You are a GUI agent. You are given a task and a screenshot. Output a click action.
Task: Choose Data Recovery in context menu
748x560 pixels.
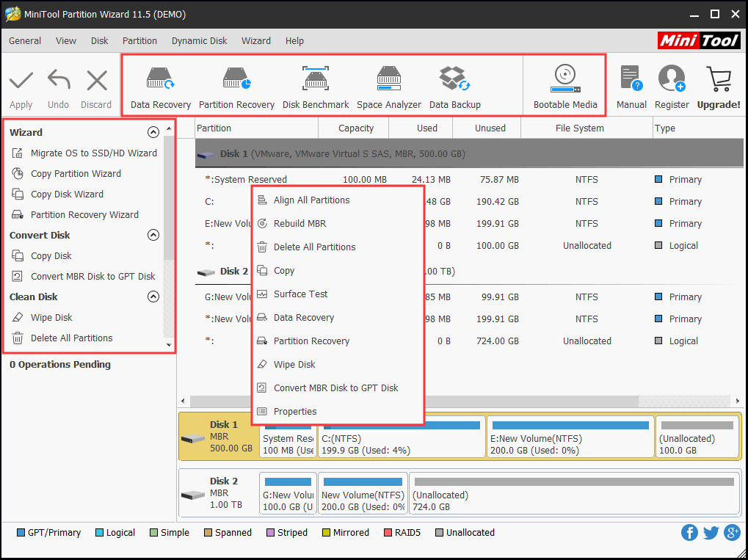[338, 317]
